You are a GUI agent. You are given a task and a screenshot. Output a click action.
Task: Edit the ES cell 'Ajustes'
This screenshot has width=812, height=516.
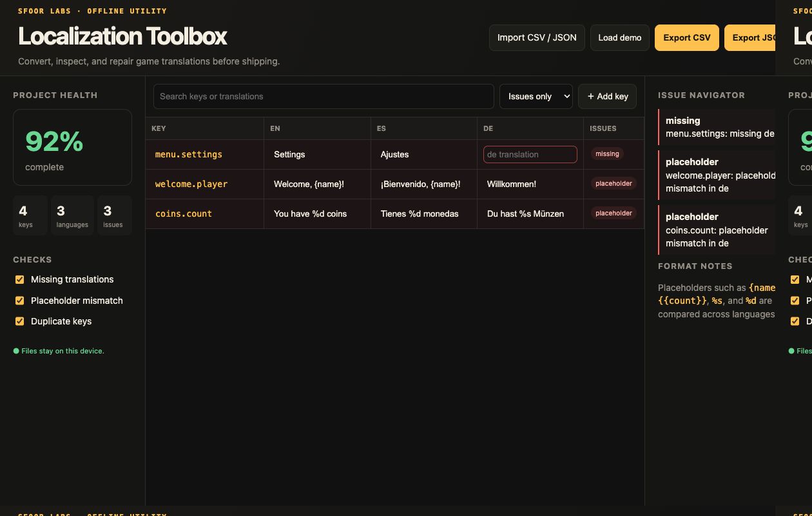(423, 154)
